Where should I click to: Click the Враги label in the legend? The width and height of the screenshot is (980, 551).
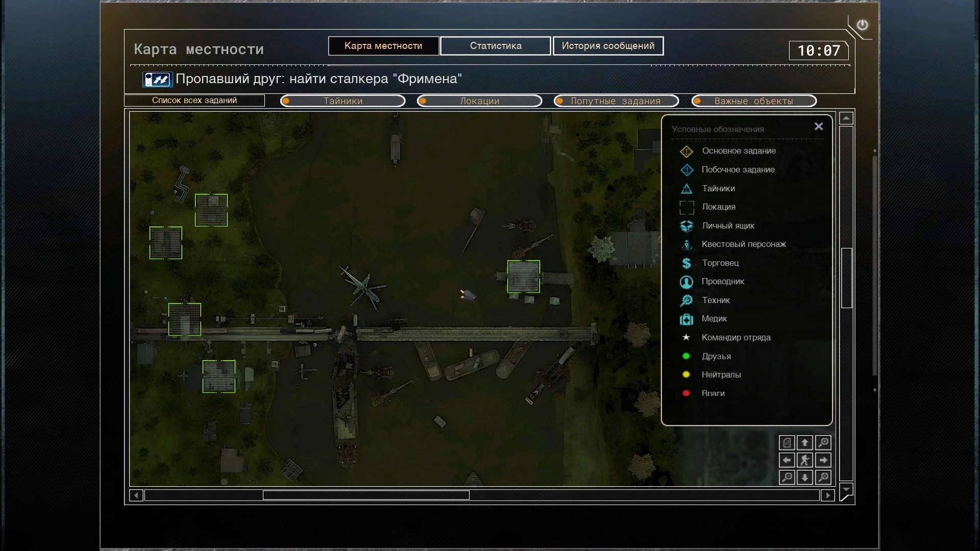(x=713, y=393)
